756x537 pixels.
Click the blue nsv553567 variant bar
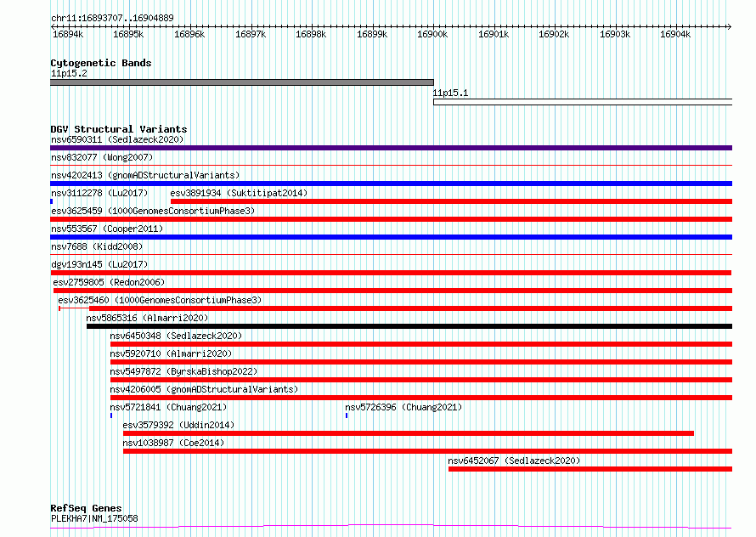pyautogui.click(x=391, y=237)
